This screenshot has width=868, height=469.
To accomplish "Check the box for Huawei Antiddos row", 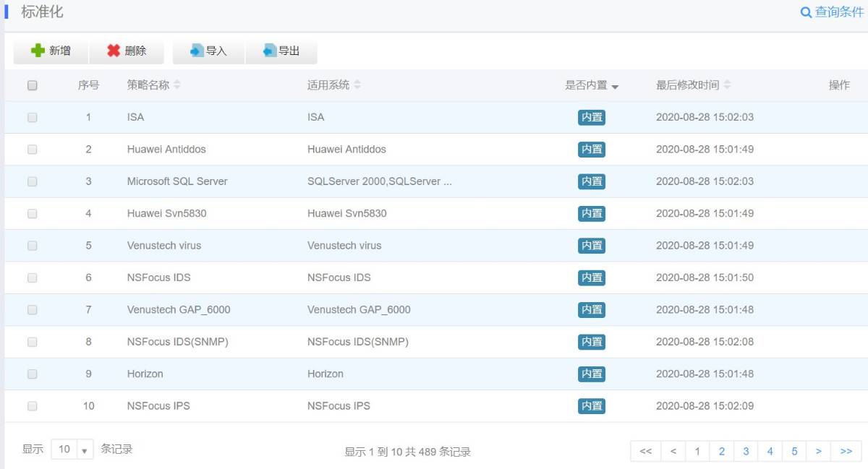I will (x=32, y=149).
